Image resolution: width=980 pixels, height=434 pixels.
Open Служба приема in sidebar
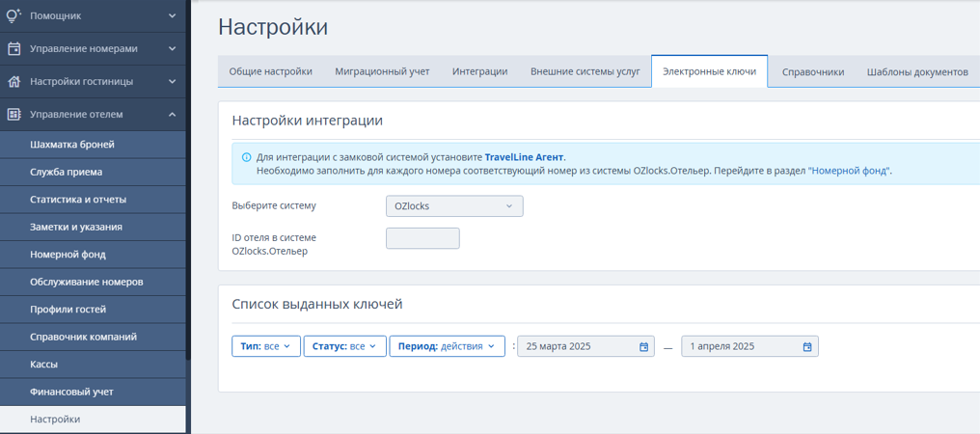pyautogui.click(x=94, y=172)
